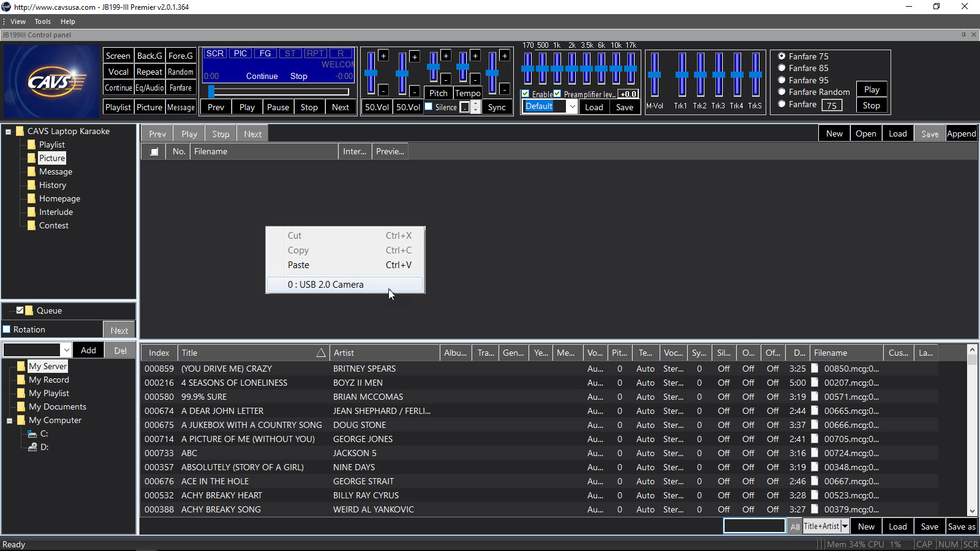The height and width of the screenshot is (551, 980).
Task: Select the C: drive icon
Action: click(x=32, y=433)
